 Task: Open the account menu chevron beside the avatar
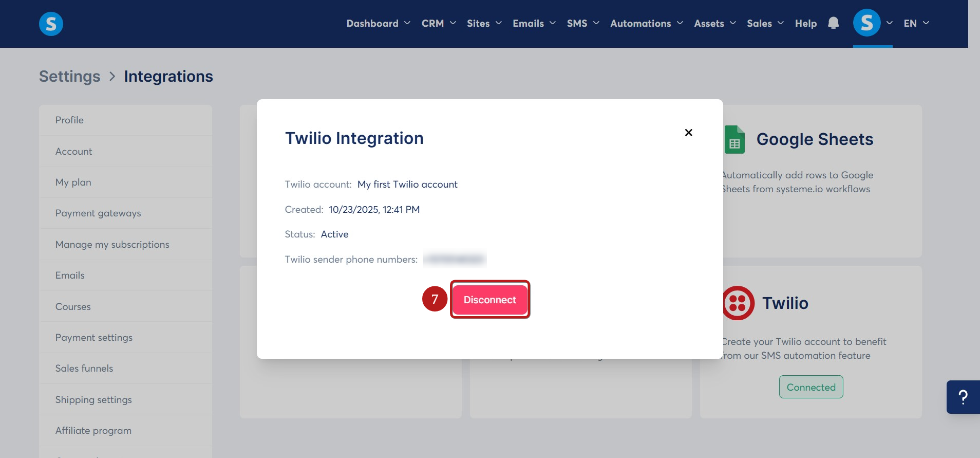coord(889,23)
